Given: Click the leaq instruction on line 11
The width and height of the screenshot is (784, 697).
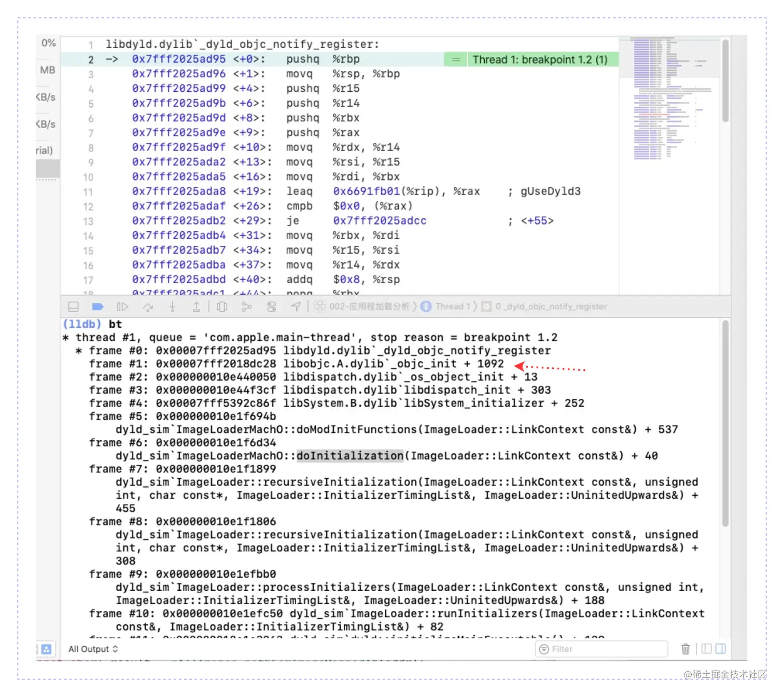Looking at the screenshot, I should (x=299, y=191).
